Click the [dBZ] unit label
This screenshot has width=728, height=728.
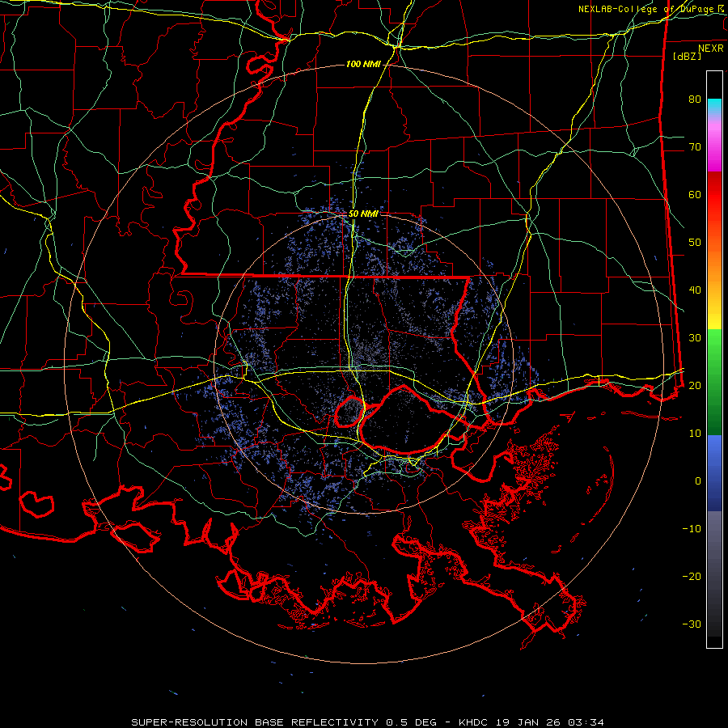click(688, 57)
